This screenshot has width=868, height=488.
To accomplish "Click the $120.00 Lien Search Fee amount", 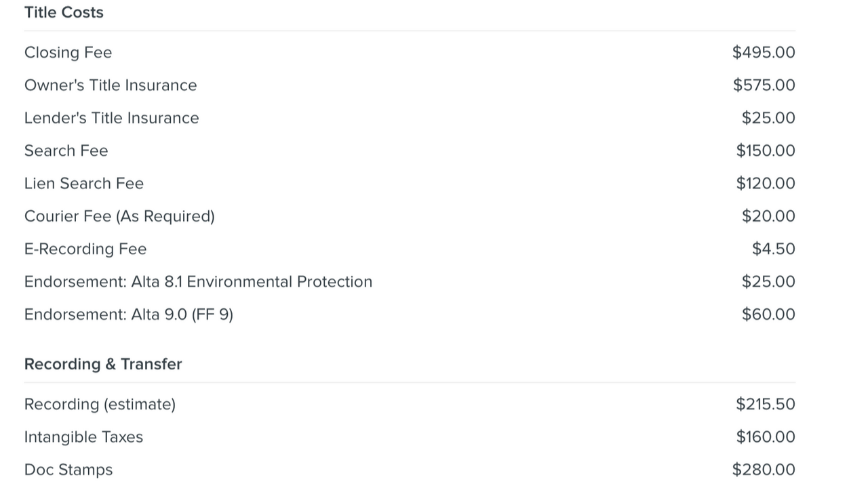I will click(766, 184).
